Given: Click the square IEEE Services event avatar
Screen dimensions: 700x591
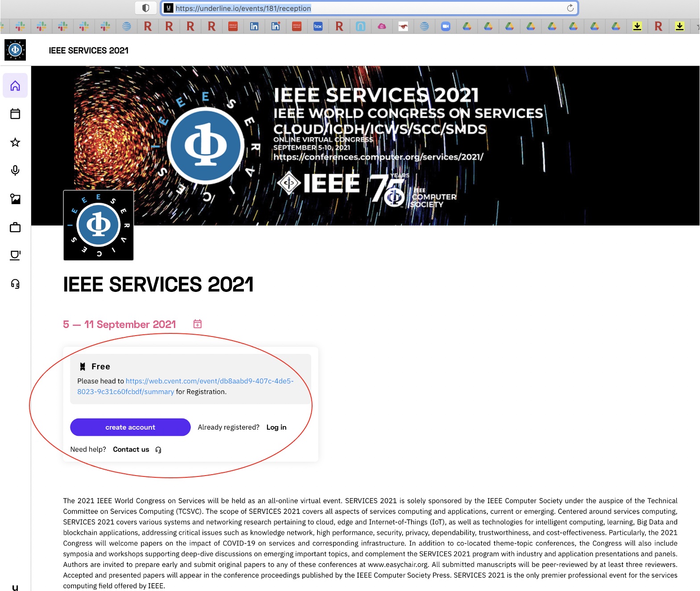Looking at the screenshot, I should 99,226.
